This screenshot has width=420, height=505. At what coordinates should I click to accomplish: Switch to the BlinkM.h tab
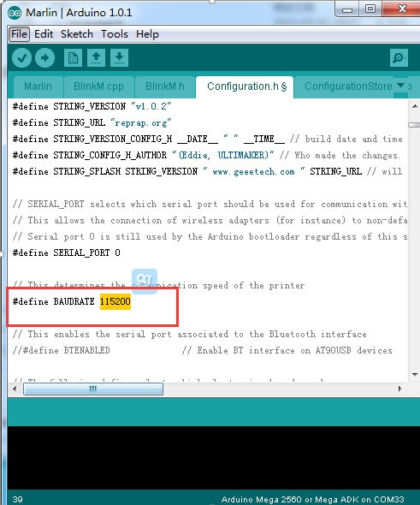pyautogui.click(x=165, y=86)
